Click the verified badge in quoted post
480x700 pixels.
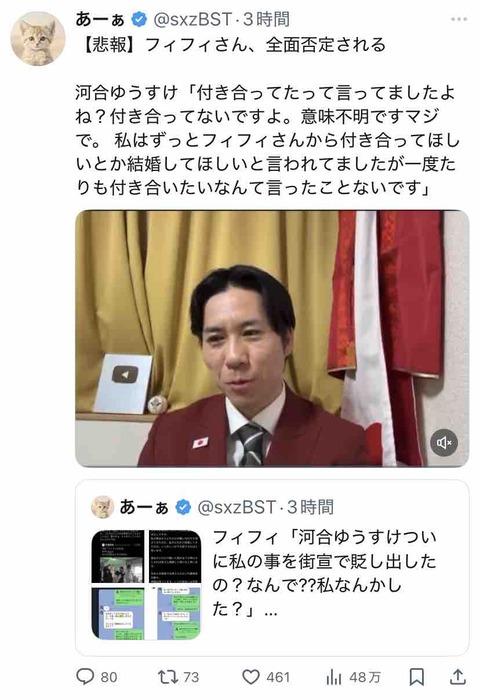(183, 507)
